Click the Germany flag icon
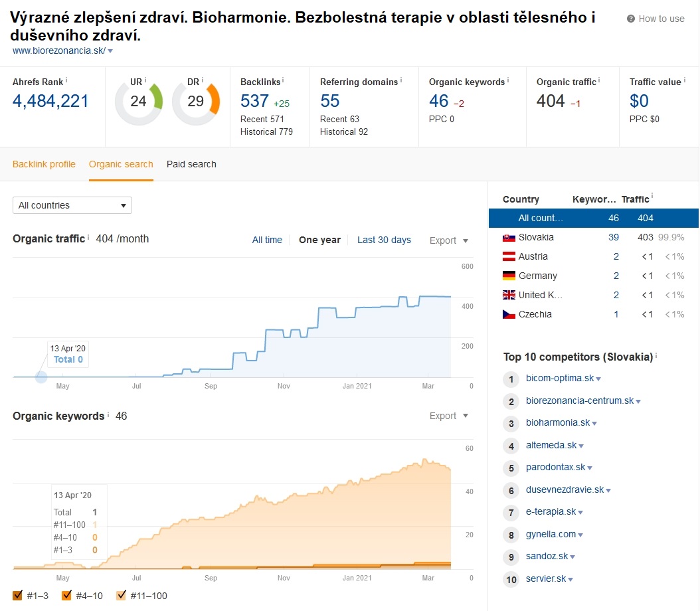The image size is (700, 611). point(509,276)
